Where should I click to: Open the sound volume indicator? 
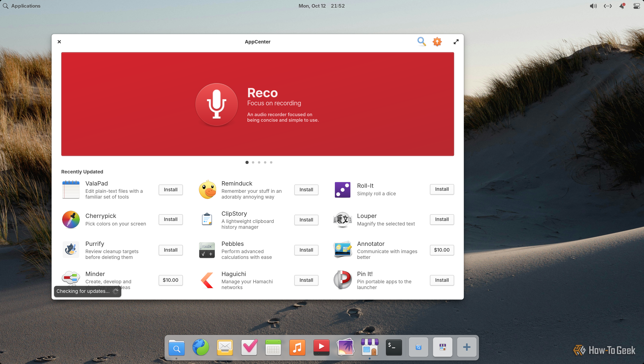point(593,6)
